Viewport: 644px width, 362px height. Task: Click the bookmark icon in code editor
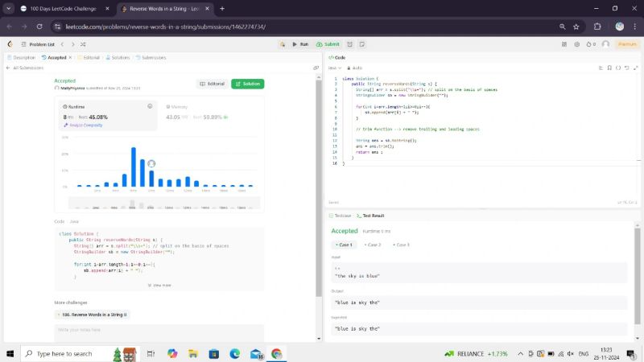tap(609, 68)
